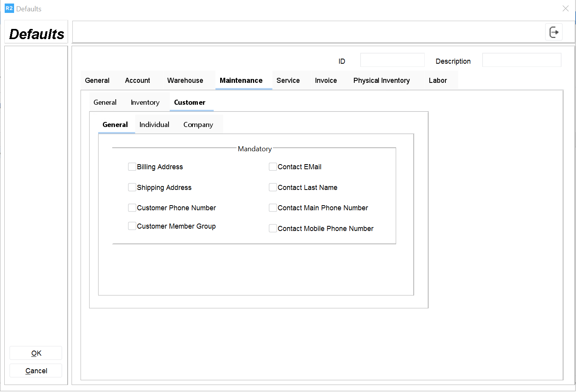The width and height of the screenshot is (576, 392).
Task: Focus the Description text field
Action: (x=521, y=61)
